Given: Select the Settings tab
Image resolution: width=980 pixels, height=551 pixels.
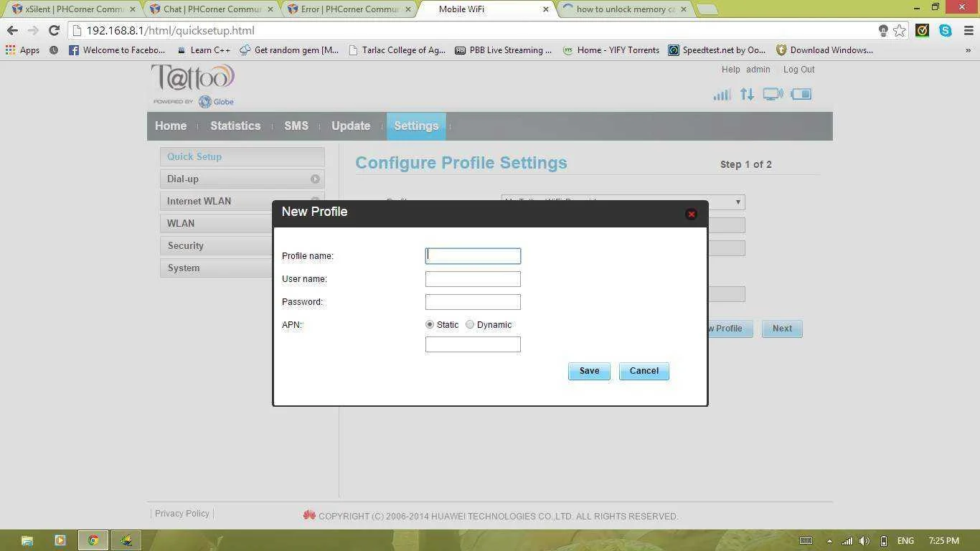Looking at the screenshot, I should (x=416, y=126).
